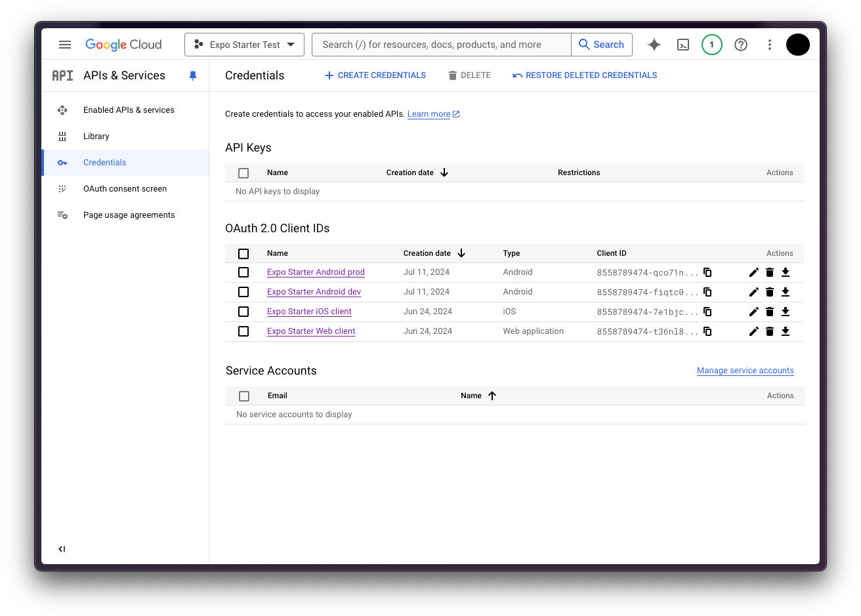
Task: Focus the resources search input field
Action: 442,45
